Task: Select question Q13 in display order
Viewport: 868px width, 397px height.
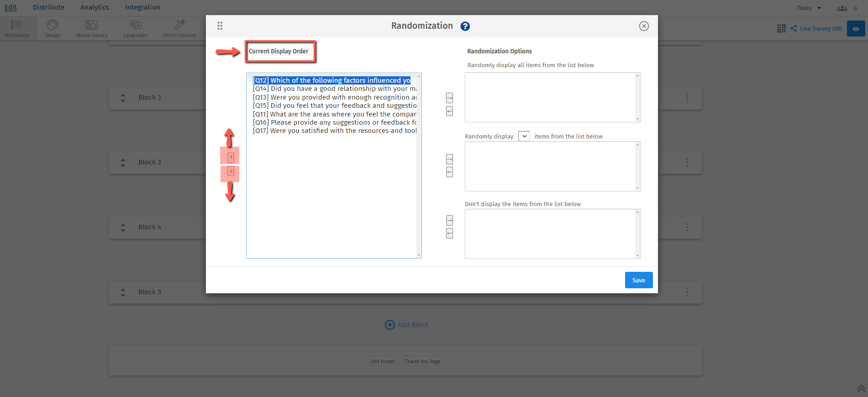Action: click(334, 97)
